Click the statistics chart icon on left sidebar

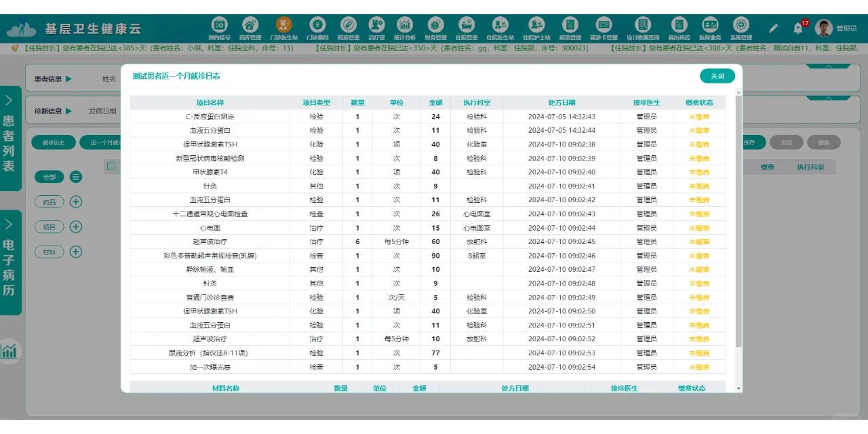pyautogui.click(x=9, y=351)
